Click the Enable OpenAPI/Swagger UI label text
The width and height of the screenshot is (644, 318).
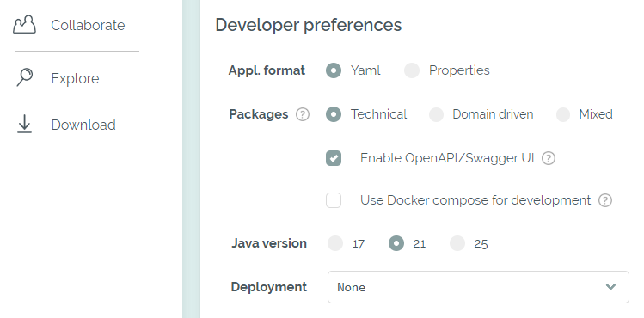click(x=447, y=158)
